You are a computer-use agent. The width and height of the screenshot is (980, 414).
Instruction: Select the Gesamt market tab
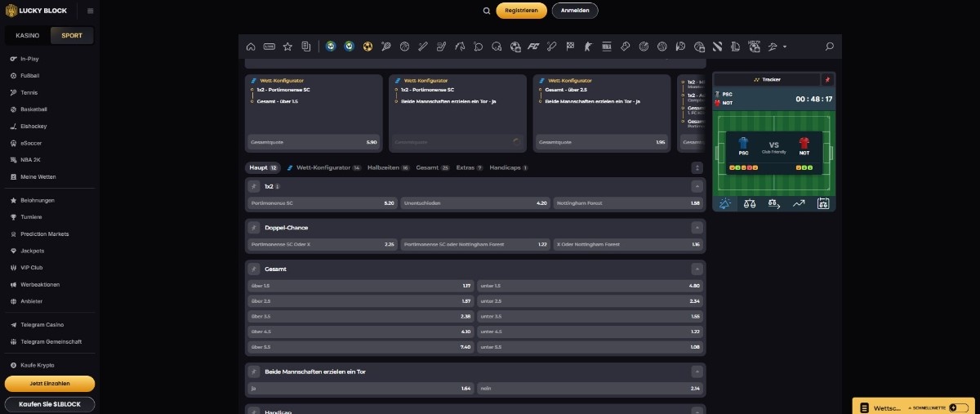coord(433,167)
